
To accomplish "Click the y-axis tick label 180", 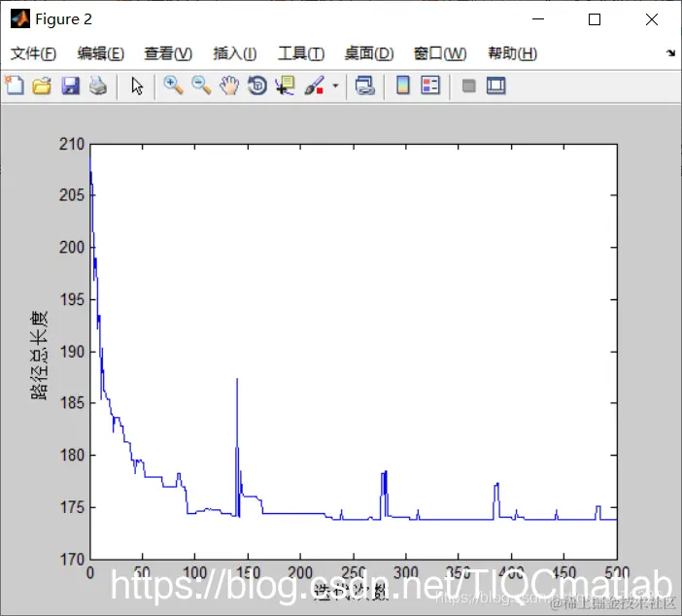I will pyautogui.click(x=72, y=455).
